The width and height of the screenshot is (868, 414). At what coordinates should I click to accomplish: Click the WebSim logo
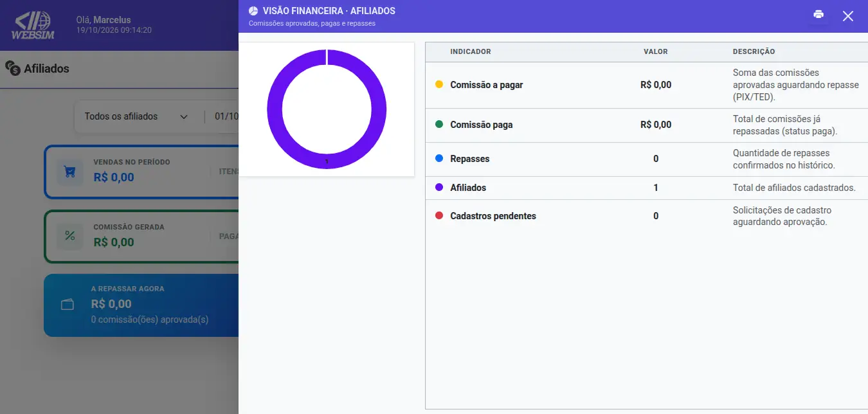click(x=35, y=26)
